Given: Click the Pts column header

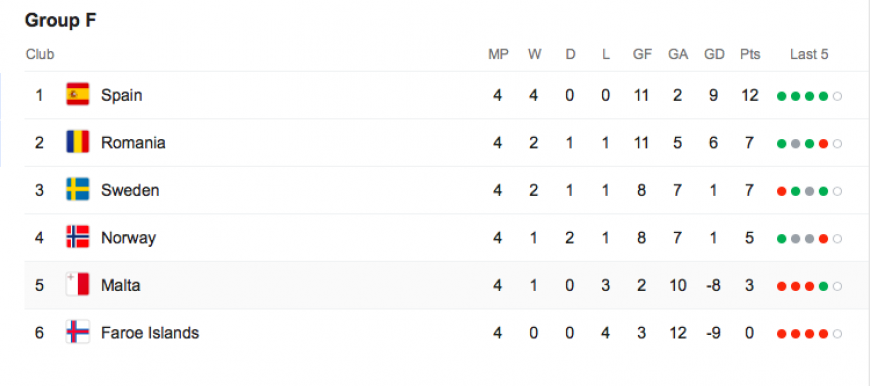Looking at the screenshot, I should [x=750, y=54].
